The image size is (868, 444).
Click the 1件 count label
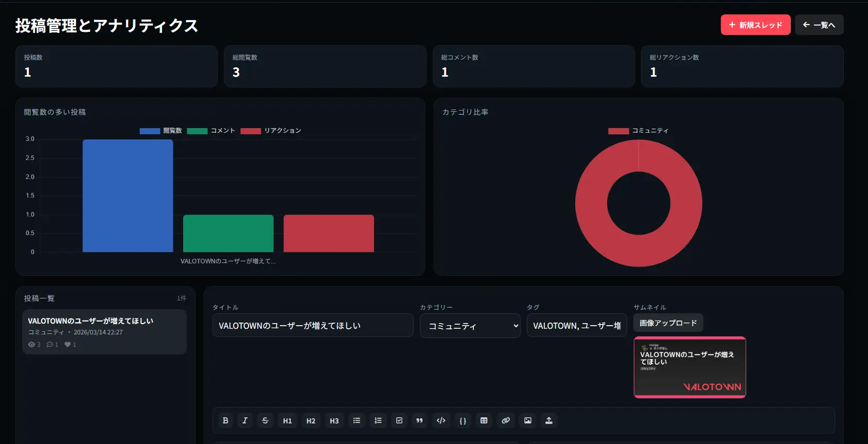tap(182, 298)
